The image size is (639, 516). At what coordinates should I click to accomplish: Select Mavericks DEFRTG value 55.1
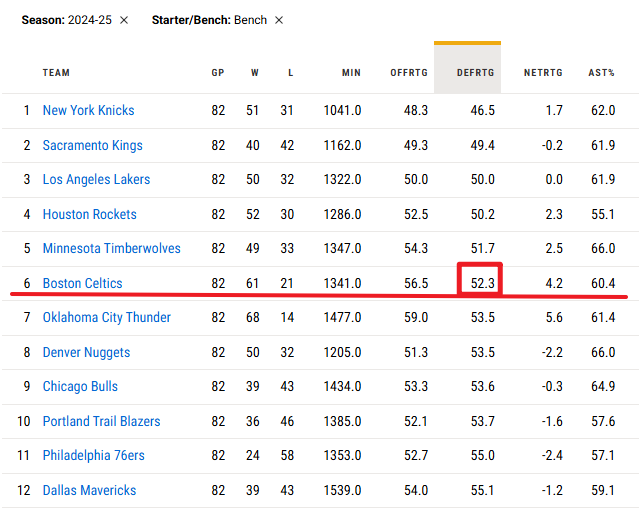tap(483, 490)
